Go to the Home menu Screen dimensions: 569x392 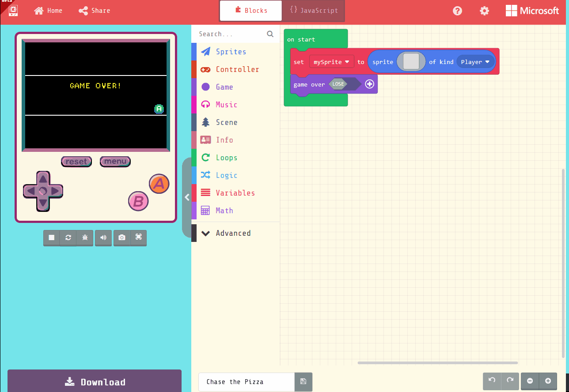pos(48,11)
